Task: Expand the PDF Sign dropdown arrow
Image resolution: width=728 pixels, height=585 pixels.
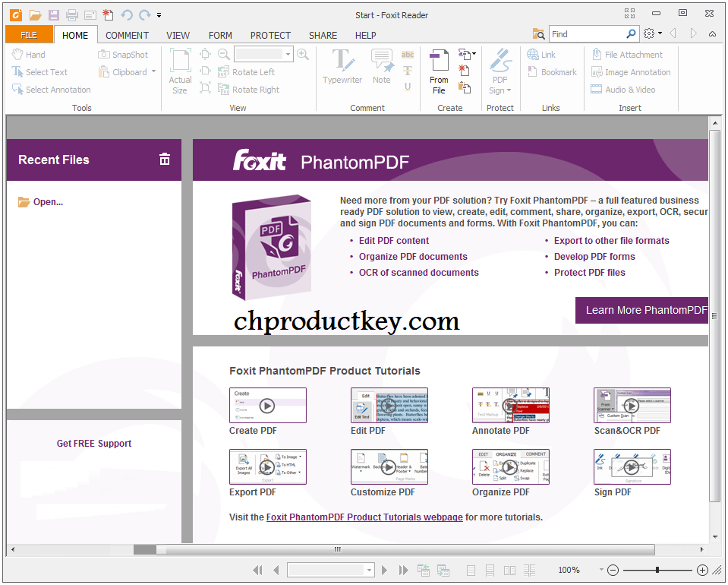Action: (509, 90)
